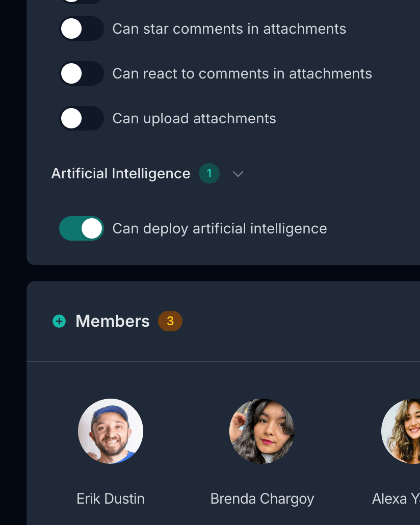
Task: Click the "Can react to comments in attachments" label
Action: point(242,73)
